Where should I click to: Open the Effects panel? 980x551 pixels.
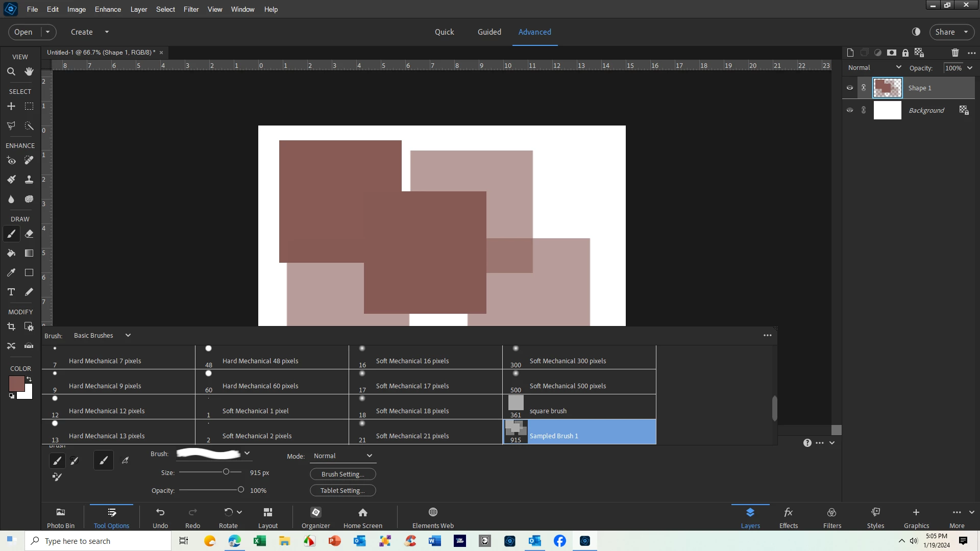tap(788, 517)
